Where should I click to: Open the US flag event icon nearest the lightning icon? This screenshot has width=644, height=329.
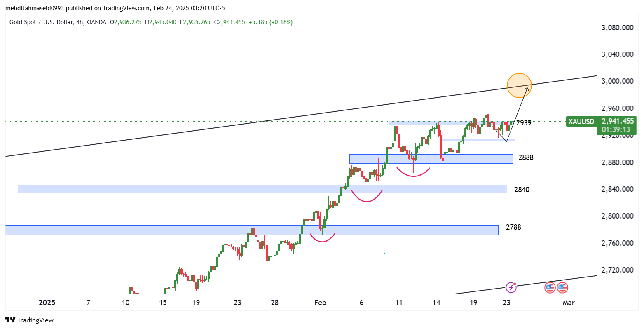click(x=550, y=287)
